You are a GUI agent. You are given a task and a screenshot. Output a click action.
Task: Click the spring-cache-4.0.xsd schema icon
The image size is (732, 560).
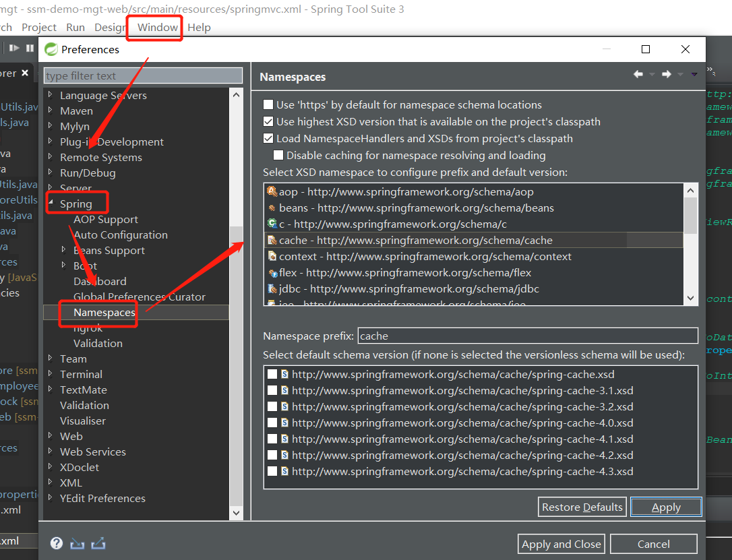tap(284, 423)
